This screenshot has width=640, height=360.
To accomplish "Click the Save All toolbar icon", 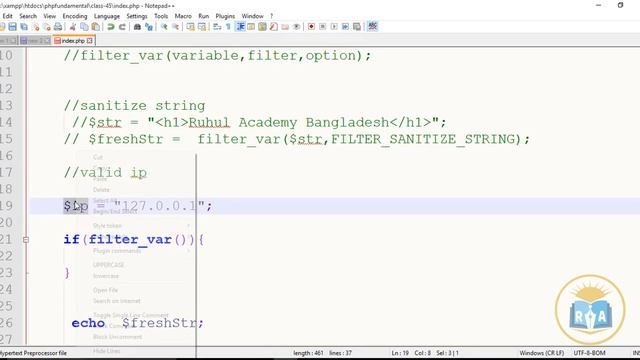I will tap(24, 27).
